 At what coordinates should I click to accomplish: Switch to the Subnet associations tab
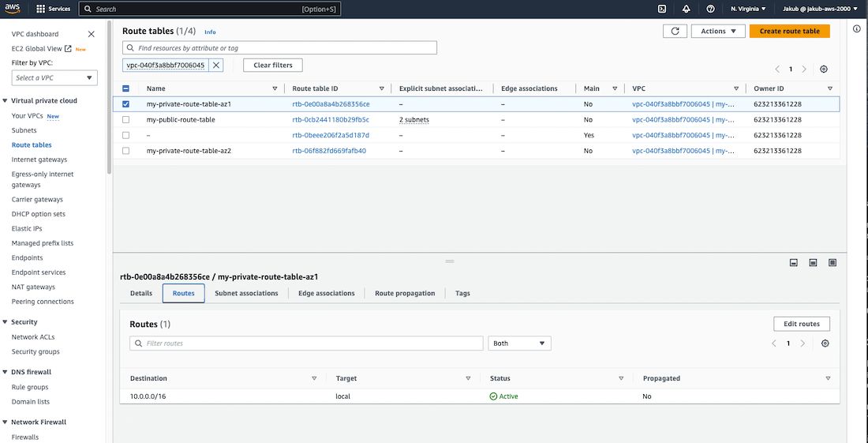[x=246, y=293]
